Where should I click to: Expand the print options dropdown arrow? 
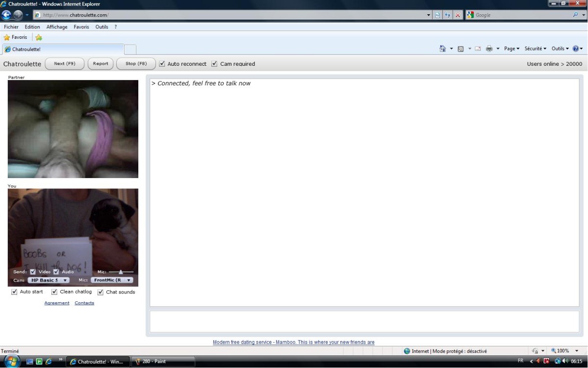[498, 49]
